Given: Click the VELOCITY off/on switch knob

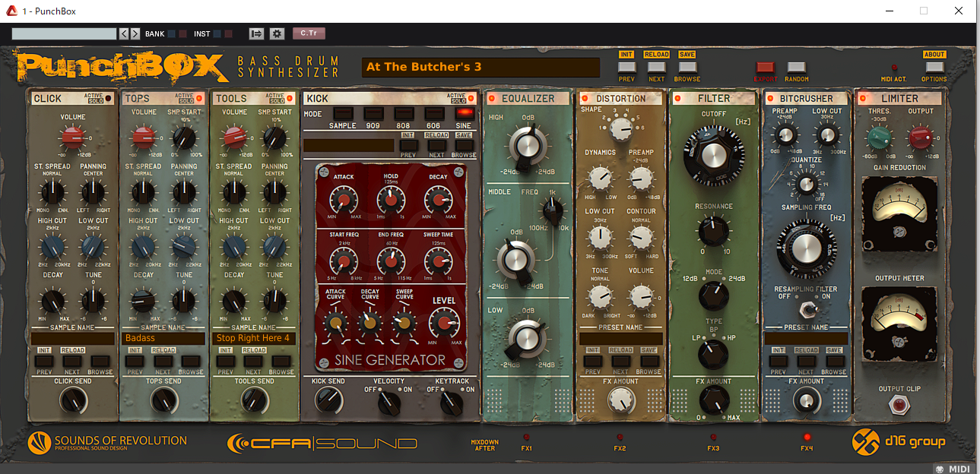Looking at the screenshot, I should (389, 403).
